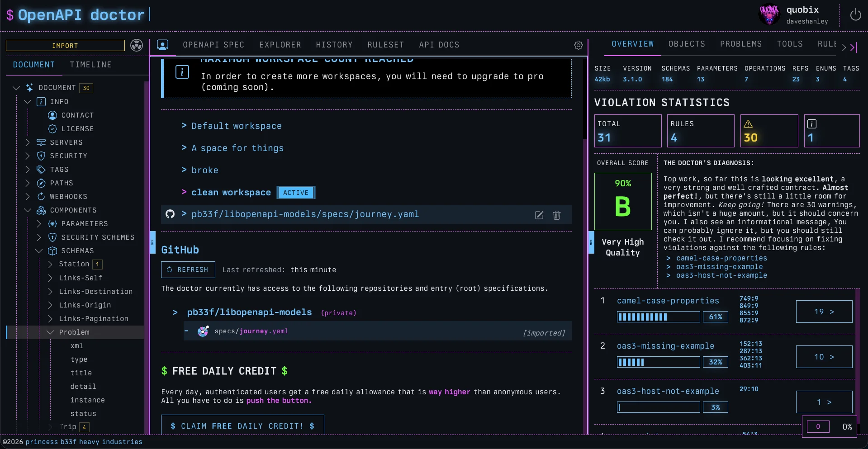Click the GitHub icon beside journey.yaml
Viewport: 868px width, 449px height.
point(170,214)
